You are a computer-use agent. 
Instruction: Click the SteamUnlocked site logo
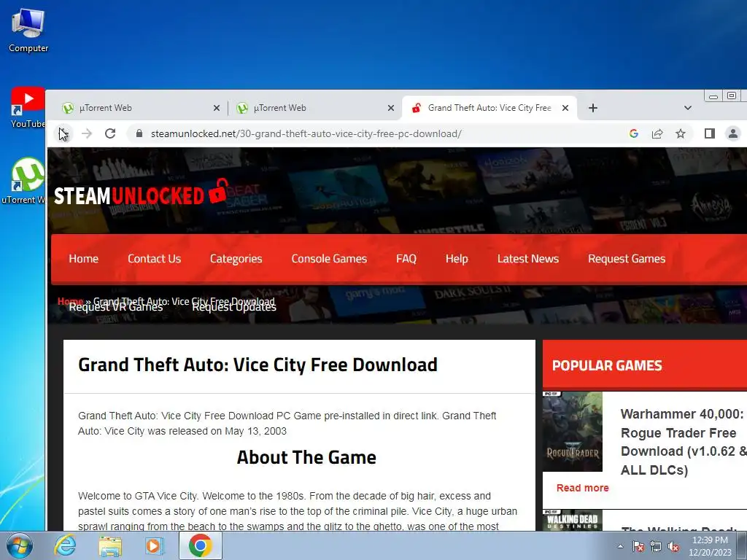[141, 192]
